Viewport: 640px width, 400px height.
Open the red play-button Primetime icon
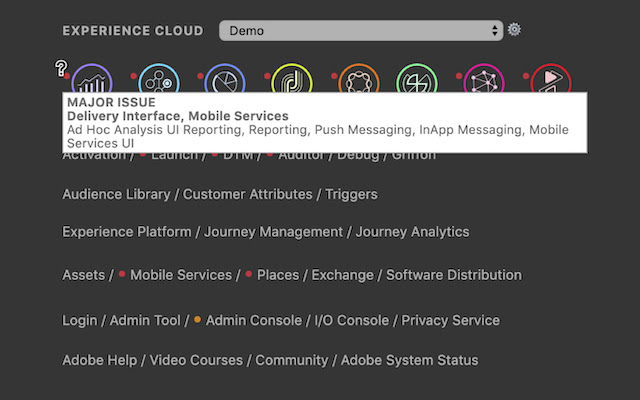[551, 78]
